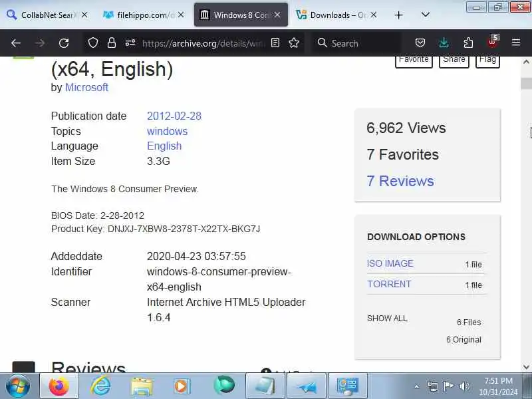Open a new tab with plus button
The width and height of the screenshot is (532, 399).
[x=399, y=15]
